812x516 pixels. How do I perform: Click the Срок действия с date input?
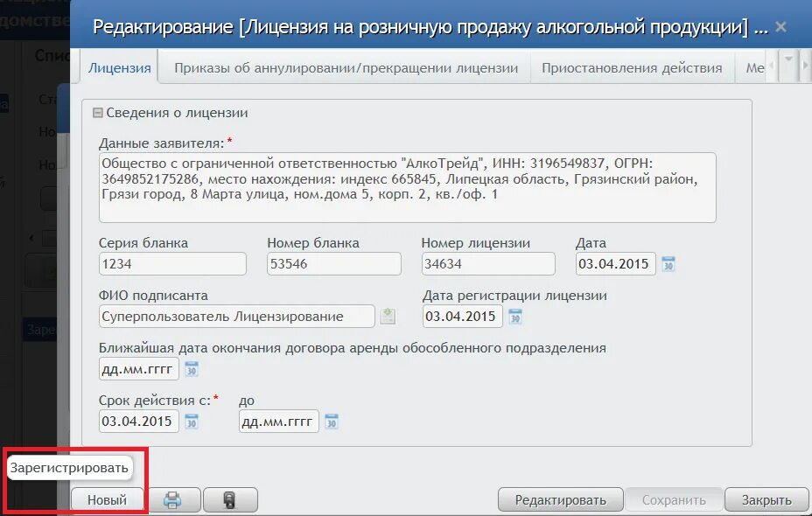(139, 422)
